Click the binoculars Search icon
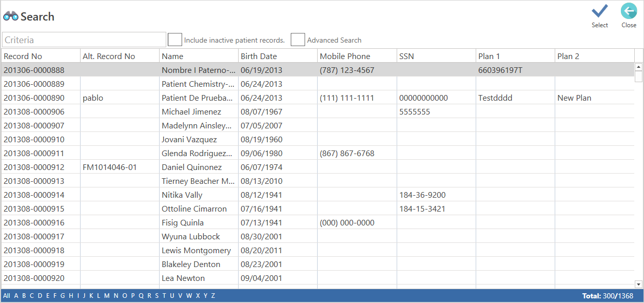The image size is (644, 303). pyautogui.click(x=11, y=16)
